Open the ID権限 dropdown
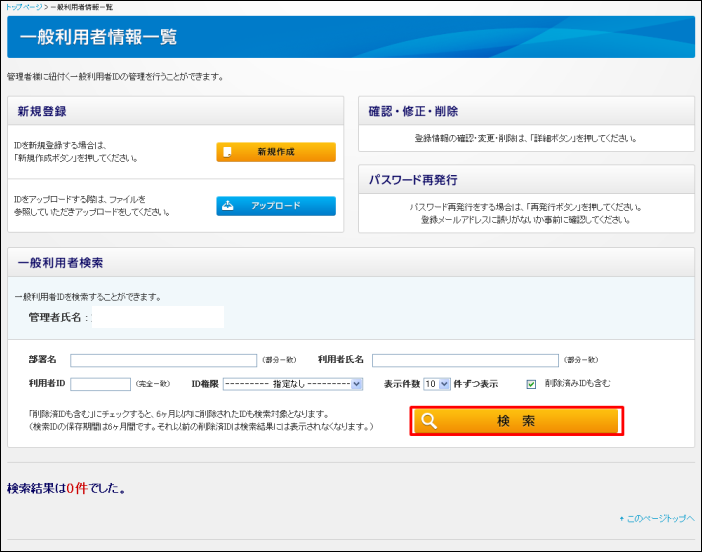This screenshot has width=702, height=552. [292, 383]
